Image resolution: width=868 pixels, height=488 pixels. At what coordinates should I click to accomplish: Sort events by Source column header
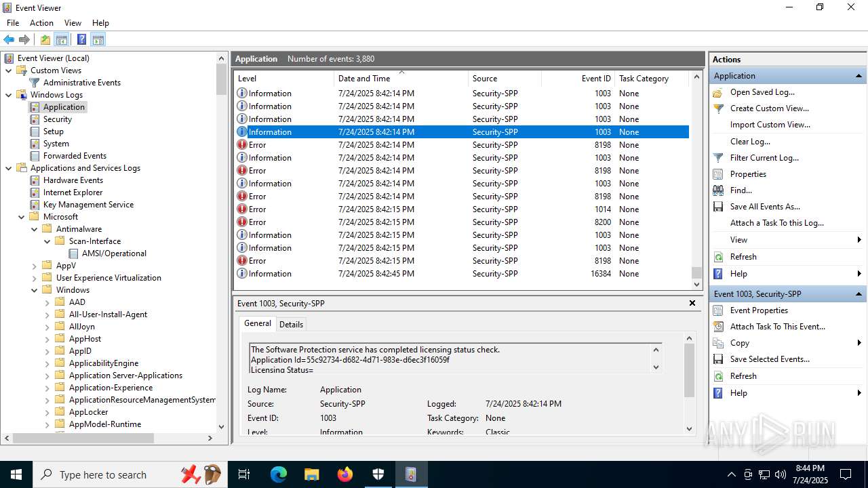tap(505, 79)
